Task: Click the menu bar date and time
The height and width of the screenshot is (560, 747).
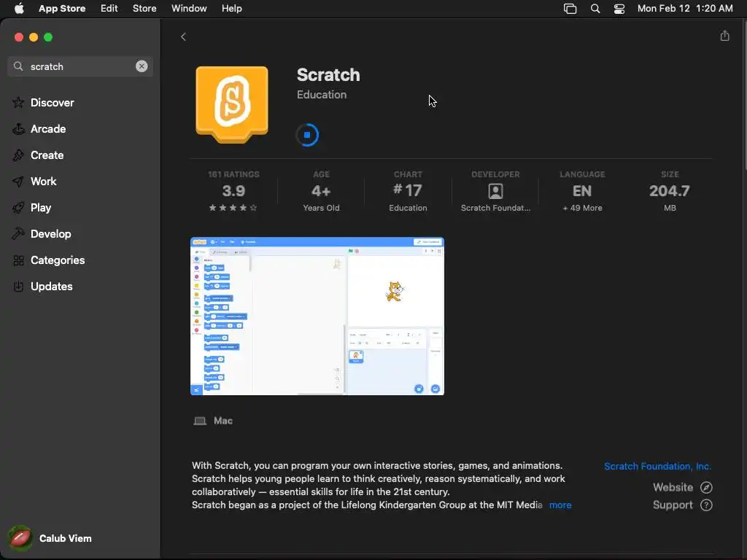Action: click(685, 8)
